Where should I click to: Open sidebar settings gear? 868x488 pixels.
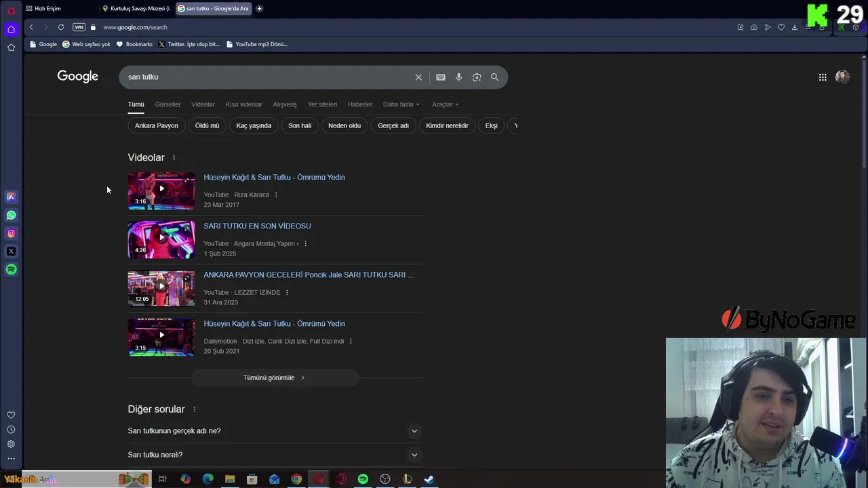click(11, 444)
